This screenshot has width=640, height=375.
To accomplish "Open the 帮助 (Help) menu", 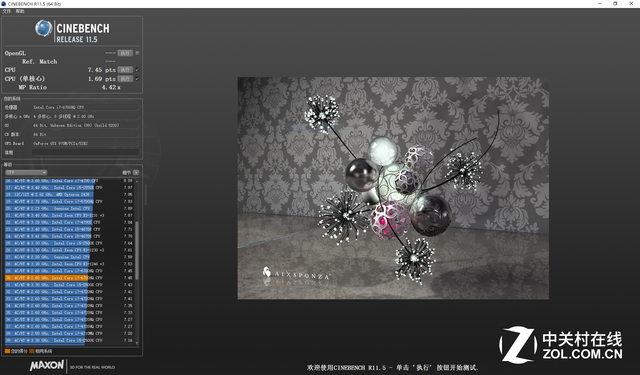I will tap(20, 11).
